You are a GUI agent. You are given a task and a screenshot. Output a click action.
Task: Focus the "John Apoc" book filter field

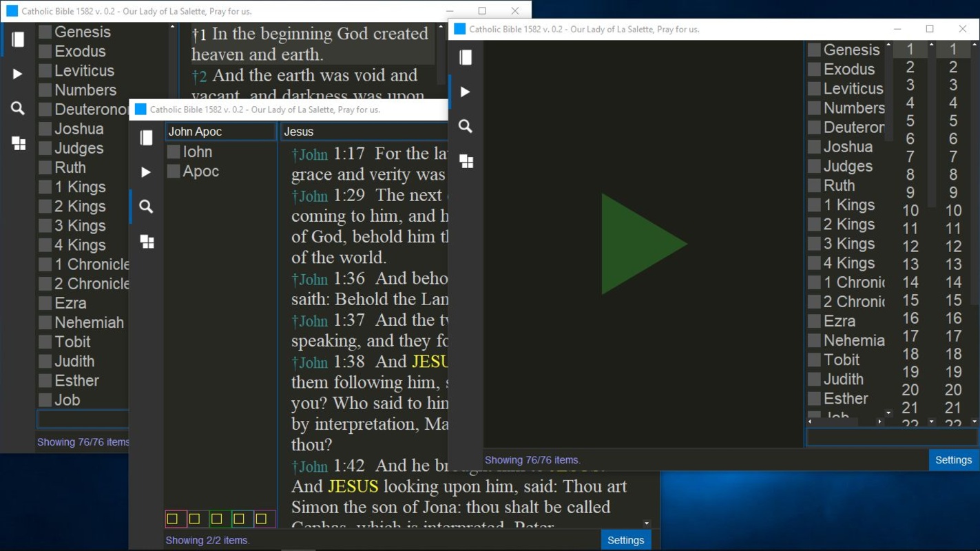[x=220, y=132]
